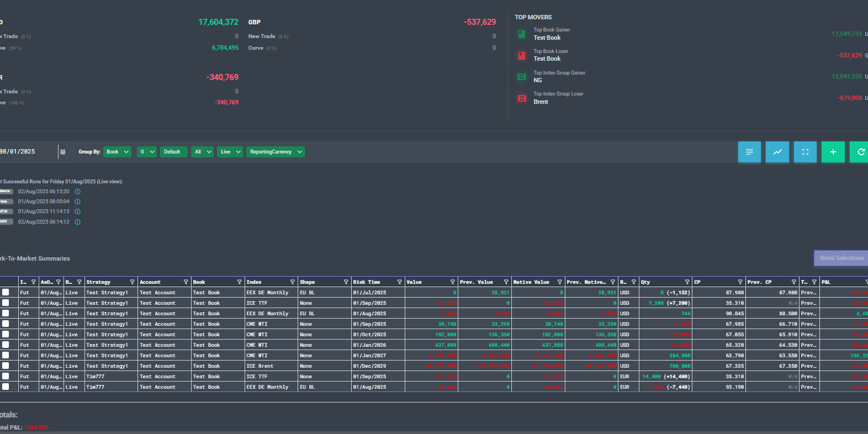Open the text lines list view icon
Screen dimensions: 868x434
click(x=749, y=152)
